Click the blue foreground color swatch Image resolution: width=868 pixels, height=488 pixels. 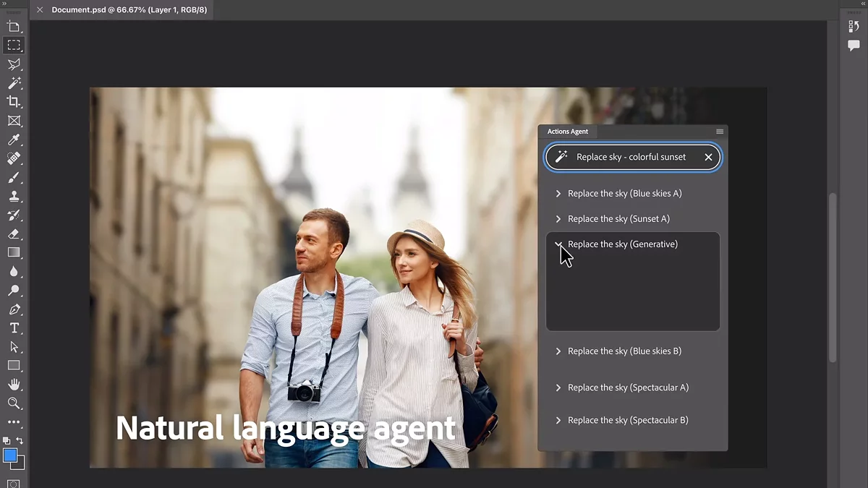[x=10, y=455]
